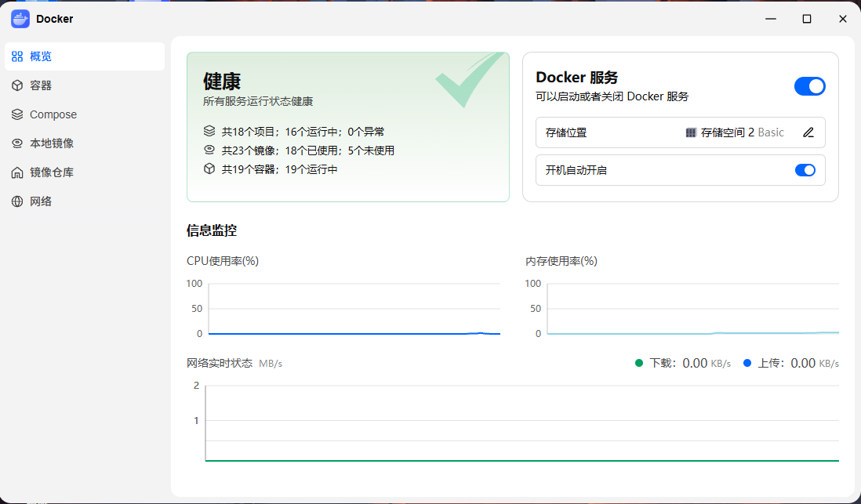Click the 网络 globe icon in sidebar
Viewport: 861px width, 504px height.
coord(17,201)
